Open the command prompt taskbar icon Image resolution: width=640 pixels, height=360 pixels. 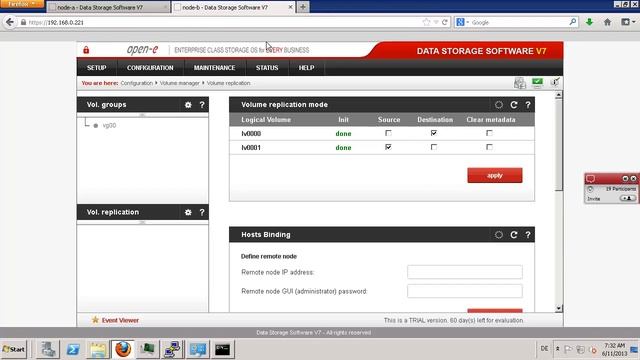tap(222, 349)
